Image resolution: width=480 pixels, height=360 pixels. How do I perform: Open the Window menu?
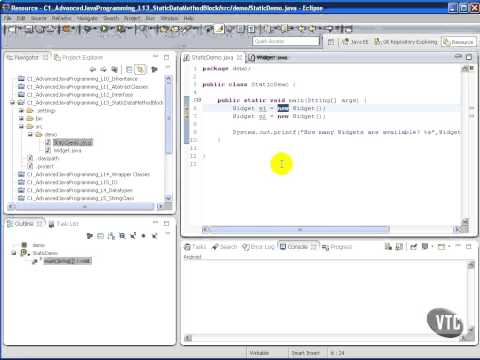[x=169, y=18]
